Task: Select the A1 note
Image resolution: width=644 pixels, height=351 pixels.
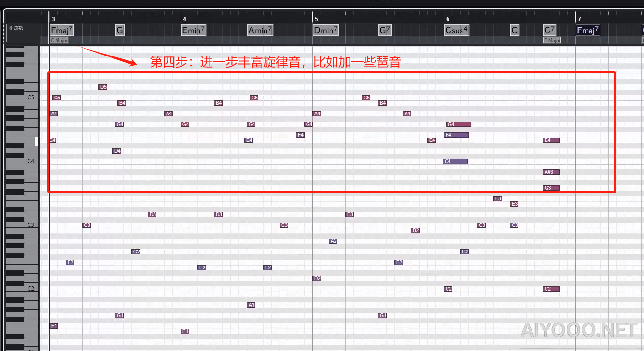Action: 251,305
